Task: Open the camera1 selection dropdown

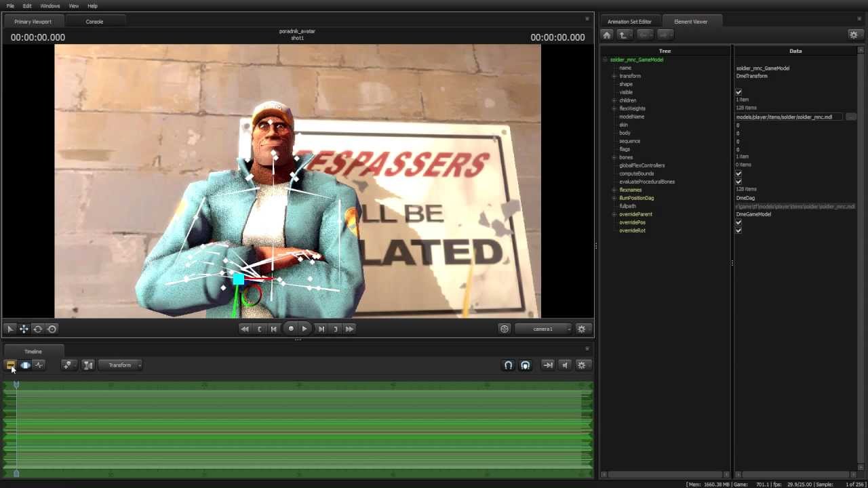Action: coord(543,329)
